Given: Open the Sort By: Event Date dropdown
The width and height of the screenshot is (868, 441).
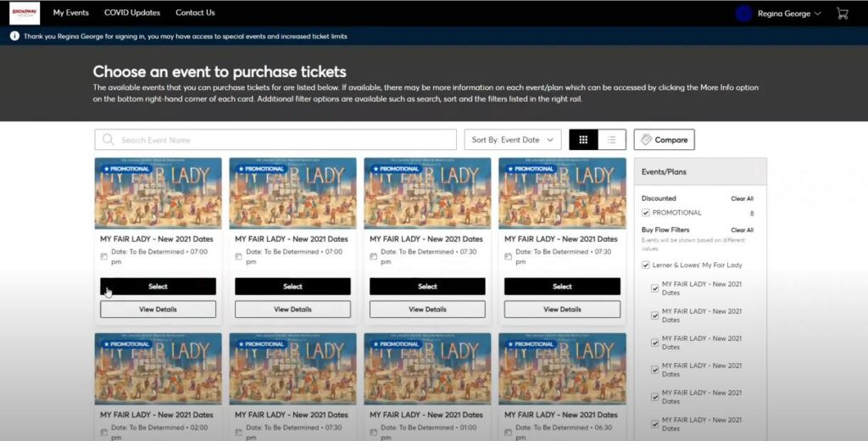Looking at the screenshot, I should [513, 140].
